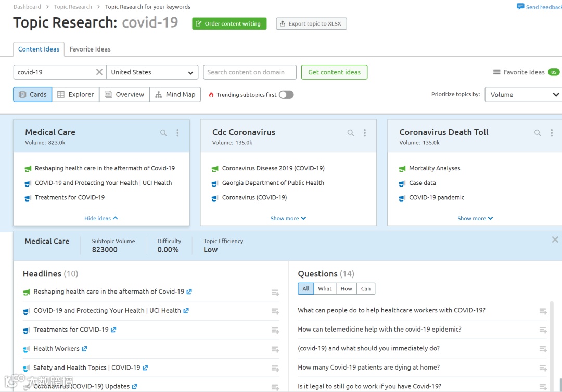Toggle Trending subtopics first switch
The height and width of the screenshot is (392, 562).
click(286, 95)
